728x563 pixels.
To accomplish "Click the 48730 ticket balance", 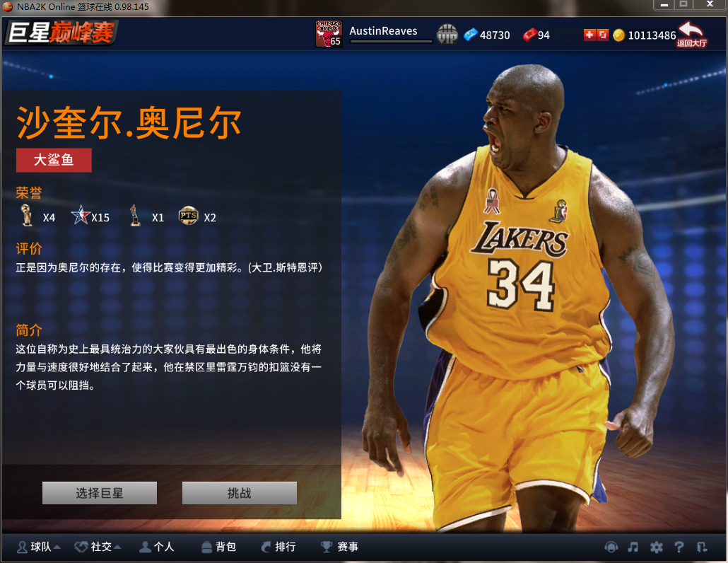I will coord(495,35).
